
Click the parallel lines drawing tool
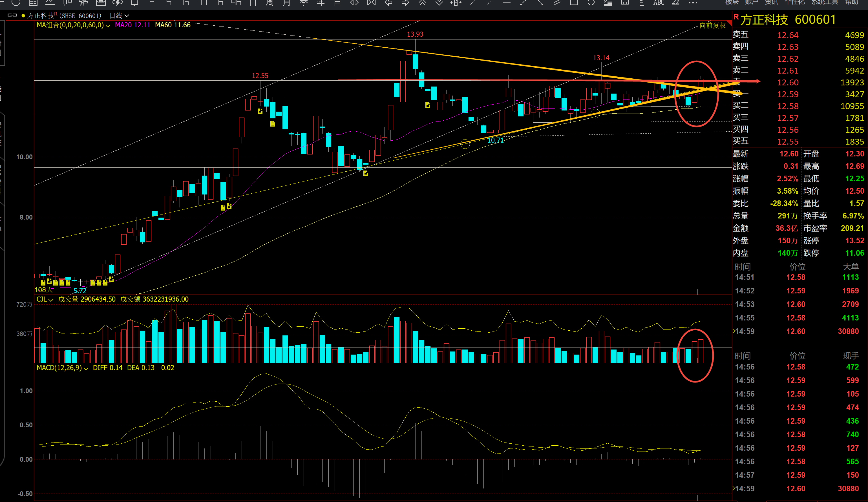pos(557,3)
